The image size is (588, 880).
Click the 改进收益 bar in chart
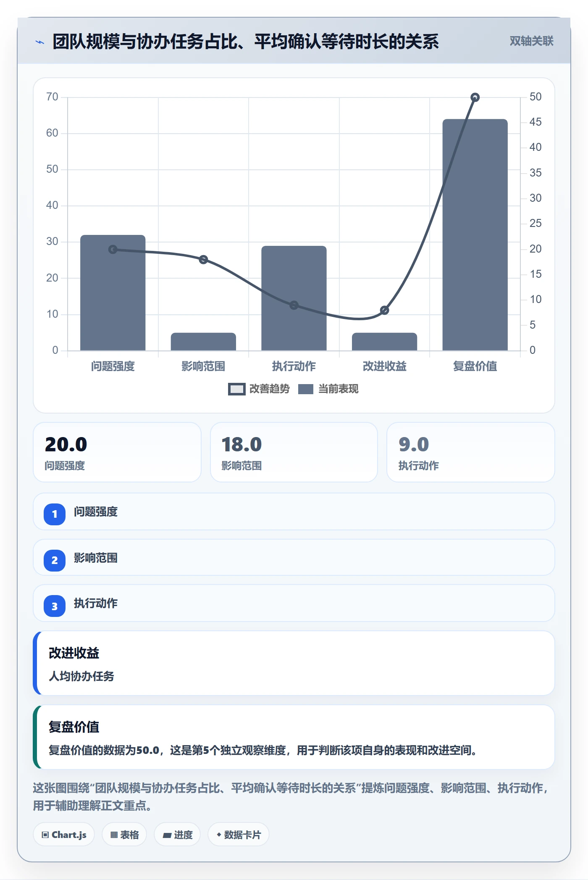[384, 342]
